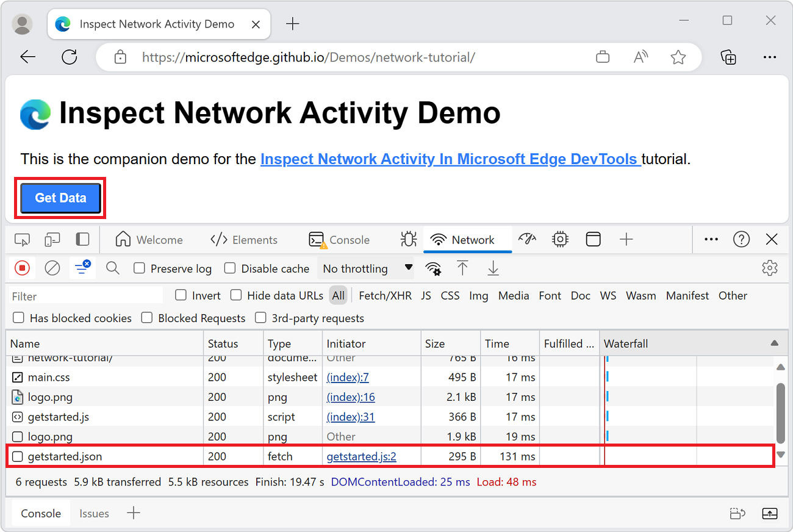Enable the Preserve log checkbox
Screen dimensions: 793x532
[x=140, y=268]
